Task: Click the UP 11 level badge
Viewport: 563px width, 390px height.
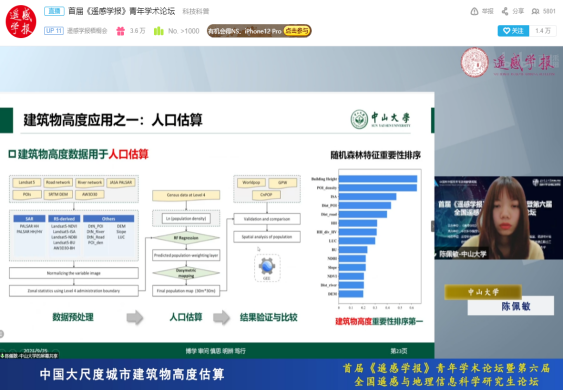Action: (54, 31)
